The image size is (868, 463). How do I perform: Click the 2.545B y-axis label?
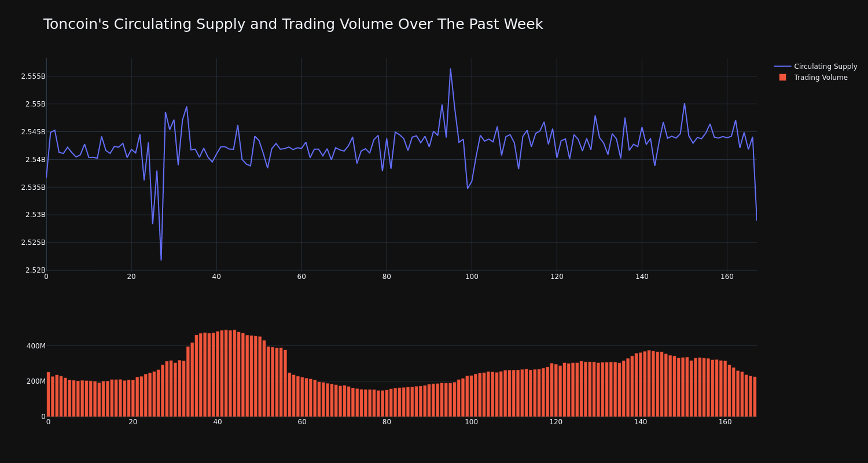click(33, 132)
